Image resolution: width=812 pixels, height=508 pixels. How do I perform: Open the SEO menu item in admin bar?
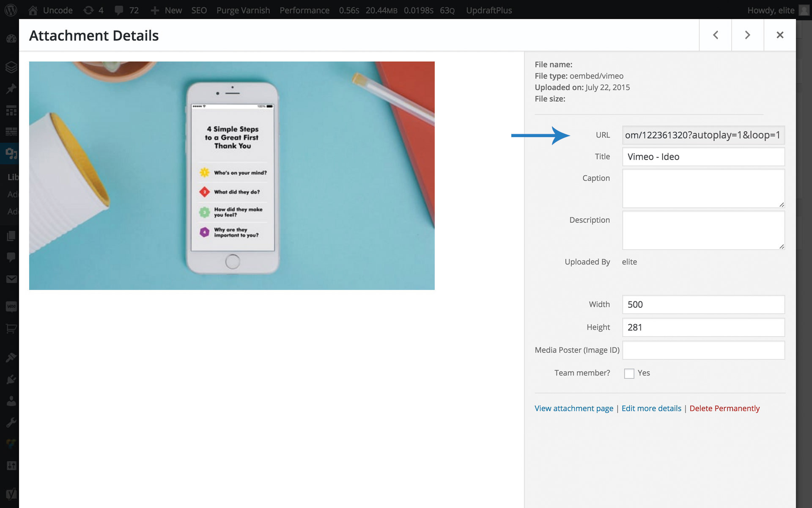199,10
